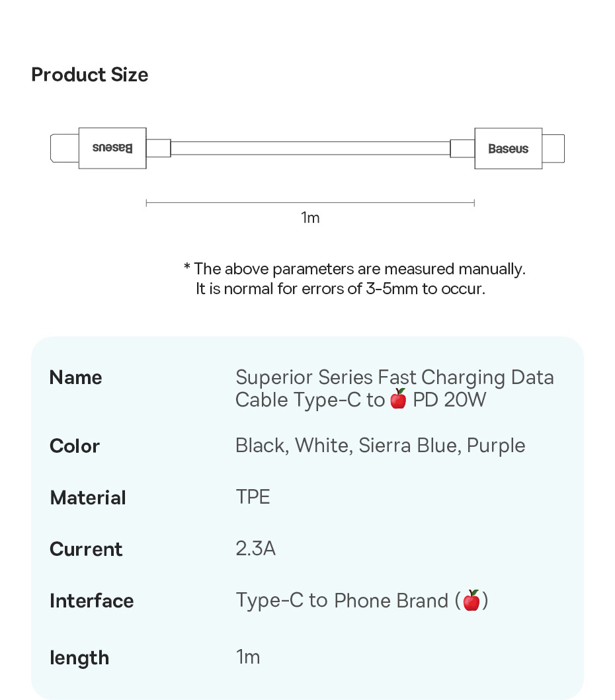
Task: Click the Material label
Action: click(88, 498)
